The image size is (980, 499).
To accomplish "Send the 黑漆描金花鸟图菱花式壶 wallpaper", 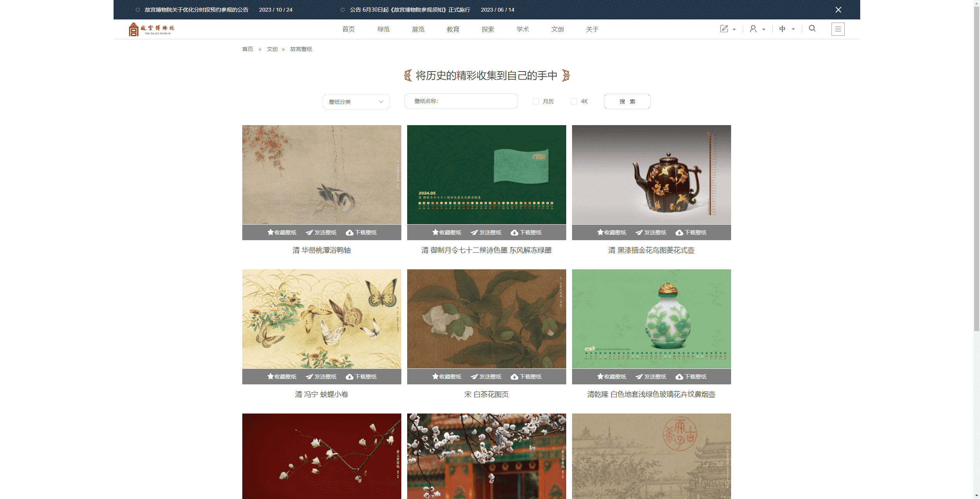I will coord(651,232).
